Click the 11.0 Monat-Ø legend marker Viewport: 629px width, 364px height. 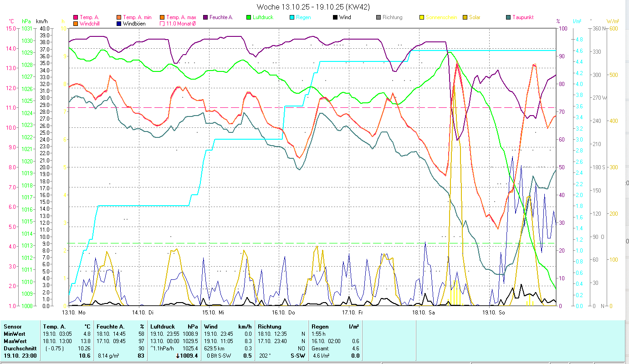[x=162, y=23]
